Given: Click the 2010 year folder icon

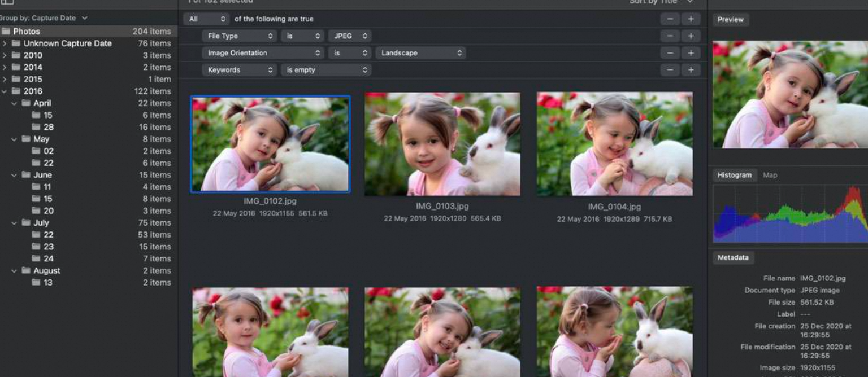Looking at the screenshot, I should [16, 55].
